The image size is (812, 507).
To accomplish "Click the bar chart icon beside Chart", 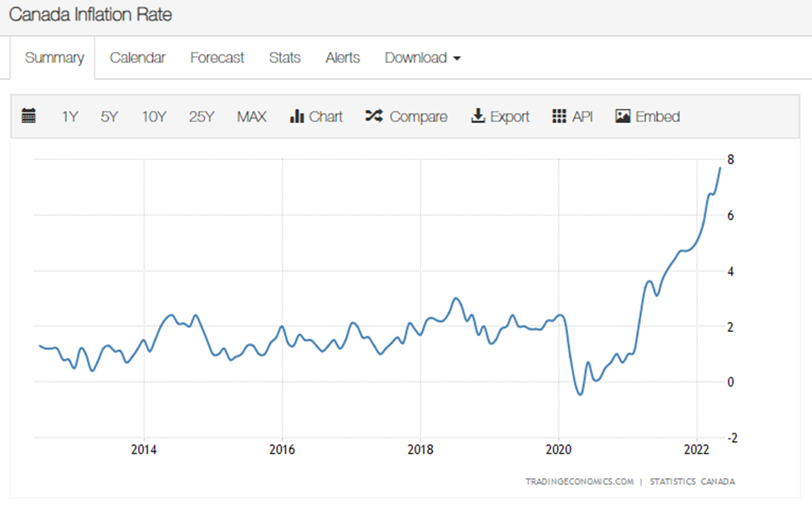I will pyautogui.click(x=297, y=116).
